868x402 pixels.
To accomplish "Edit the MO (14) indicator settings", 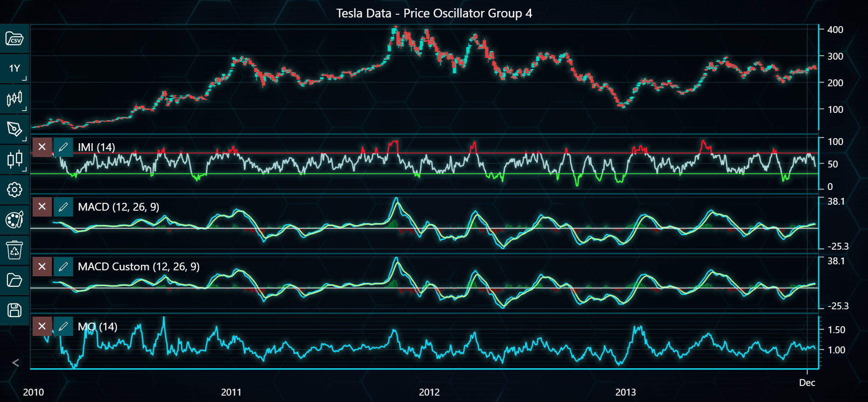I will coord(63,326).
